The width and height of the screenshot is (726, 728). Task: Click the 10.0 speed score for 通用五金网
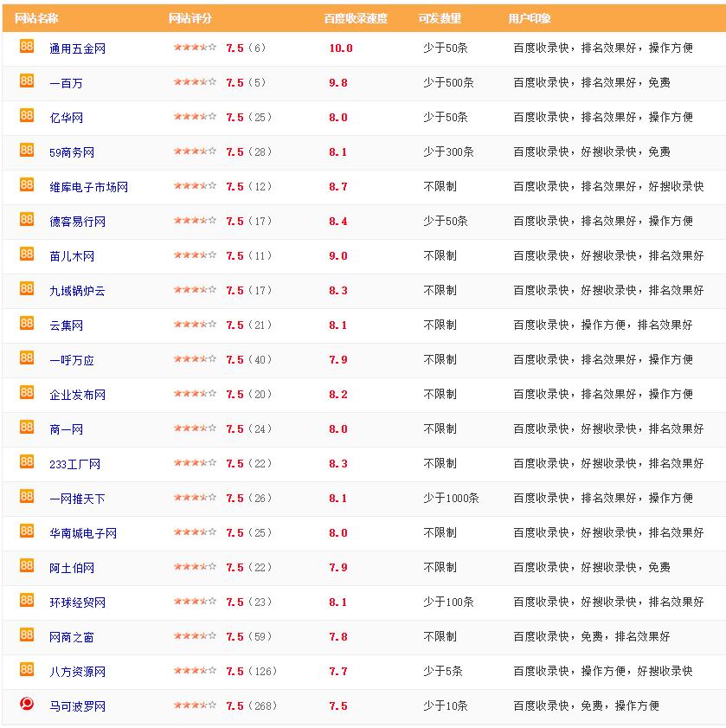point(341,48)
